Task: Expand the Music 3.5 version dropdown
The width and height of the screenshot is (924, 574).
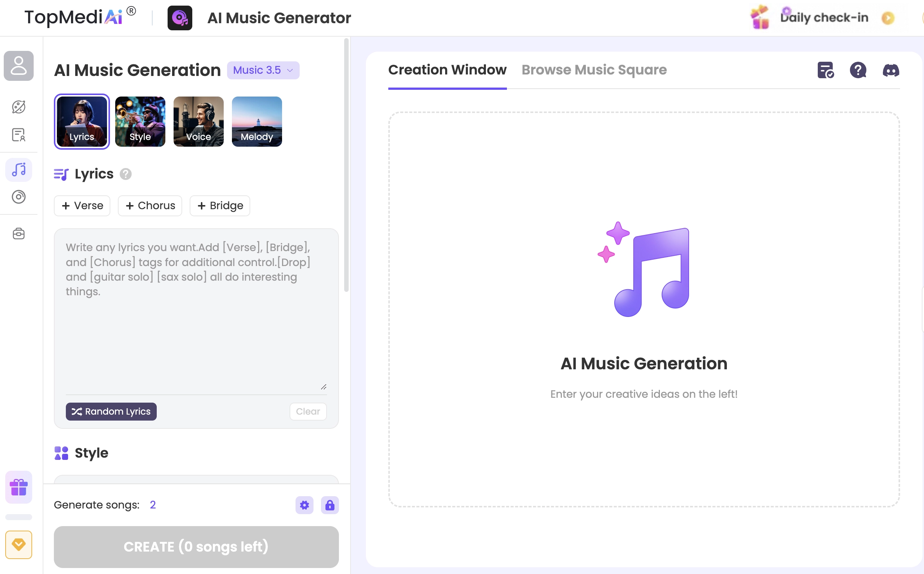Action: coord(263,70)
